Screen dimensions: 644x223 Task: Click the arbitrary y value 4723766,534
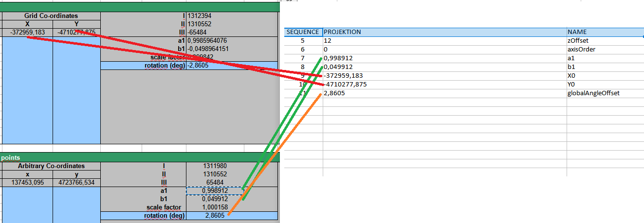(x=76, y=183)
